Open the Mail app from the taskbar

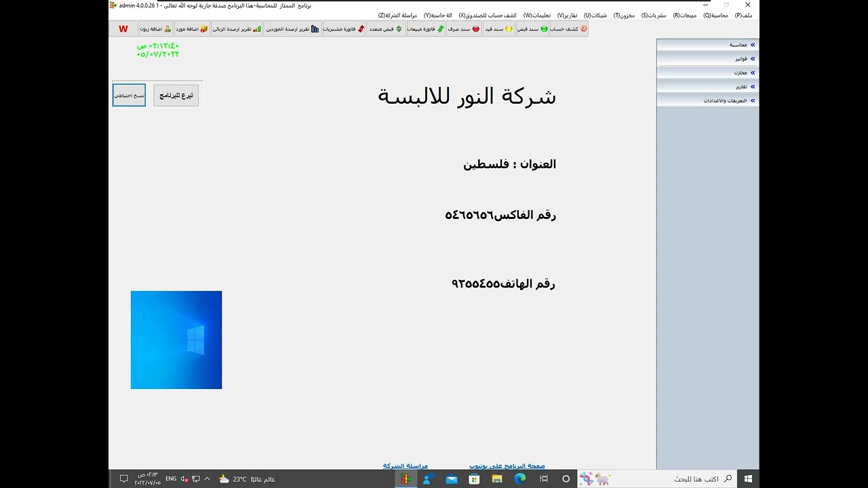coord(452,479)
